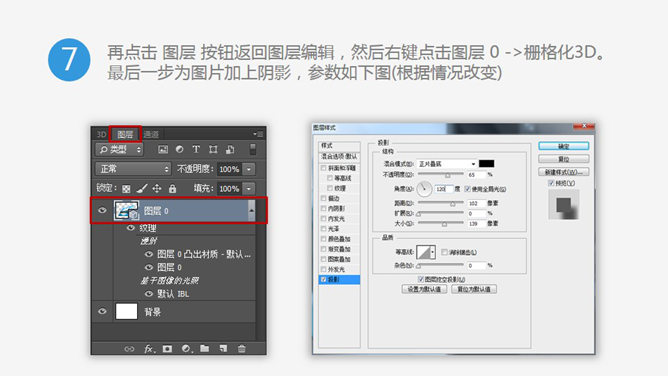
Task: Toggle eye for 默认 IBL entry
Action: coord(149,294)
